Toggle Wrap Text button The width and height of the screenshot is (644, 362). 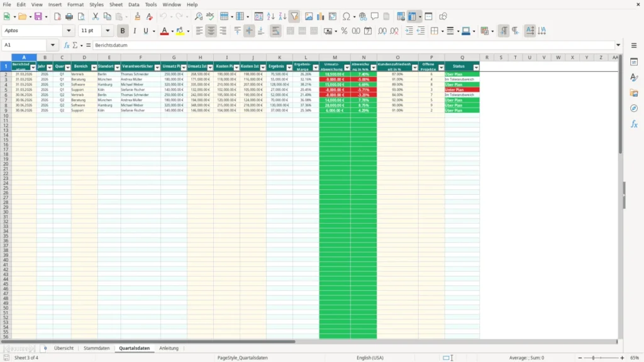point(275,31)
